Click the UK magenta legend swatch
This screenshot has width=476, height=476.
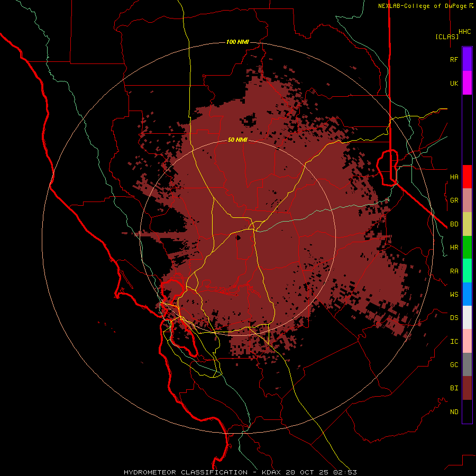coord(467,83)
